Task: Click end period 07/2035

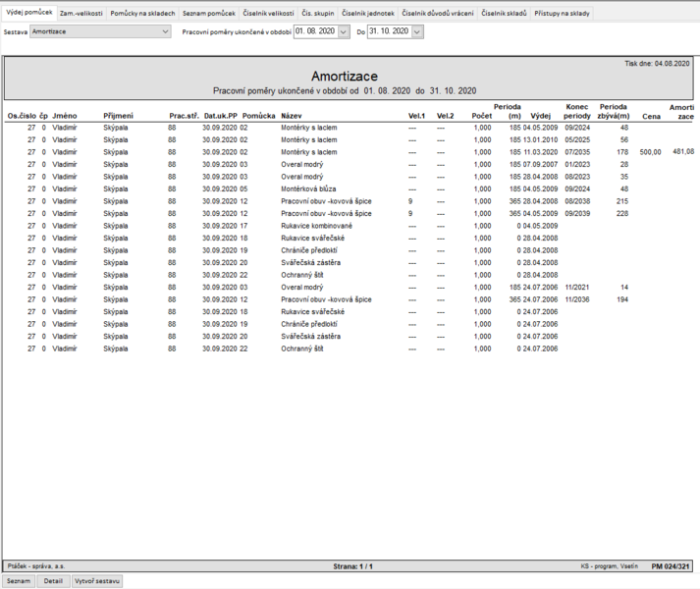Action: click(577, 152)
